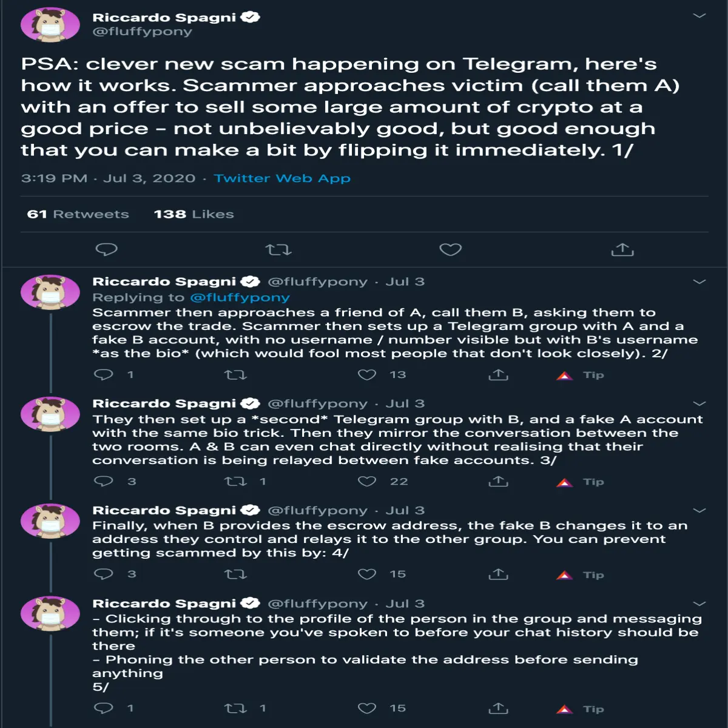The height and width of the screenshot is (728, 728).
Task: Click the Tip label on tweet 2/
Action: point(593,375)
